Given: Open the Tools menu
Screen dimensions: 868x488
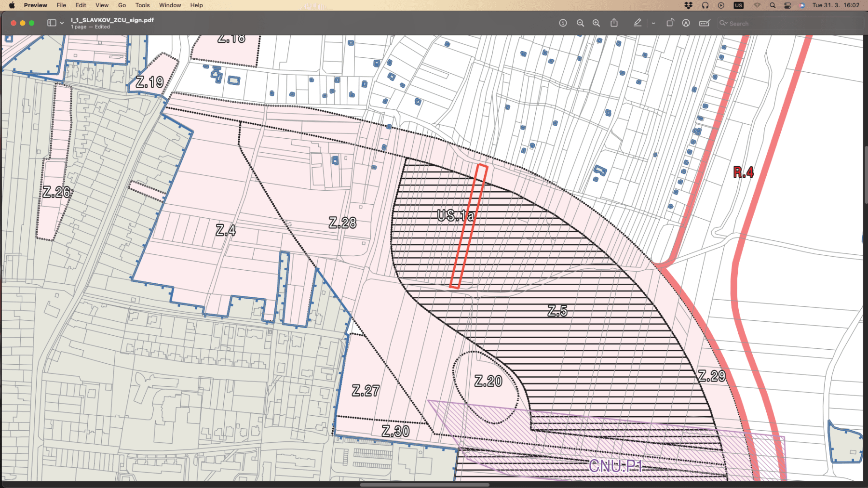Looking at the screenshot, I should coord(142,5).
